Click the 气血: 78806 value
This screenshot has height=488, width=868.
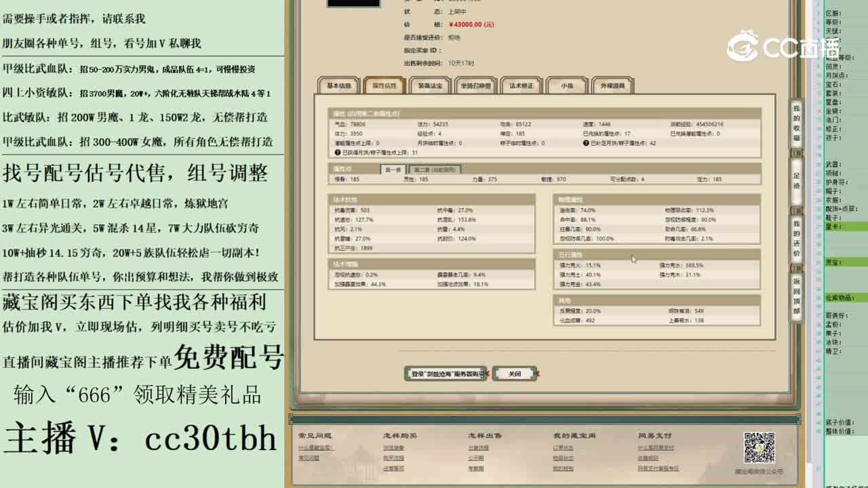(x=350, y=125)
